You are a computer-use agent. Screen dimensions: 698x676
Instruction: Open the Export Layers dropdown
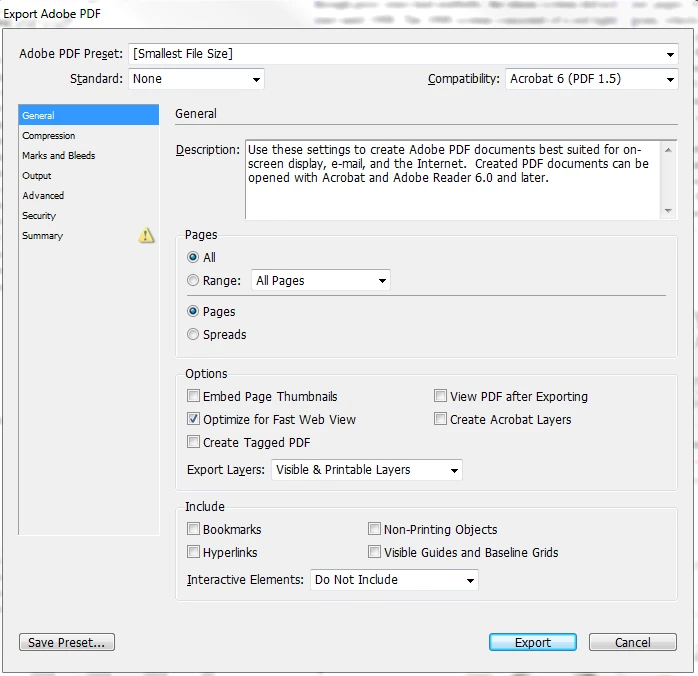pyautogui.click(x=367, y=470)
